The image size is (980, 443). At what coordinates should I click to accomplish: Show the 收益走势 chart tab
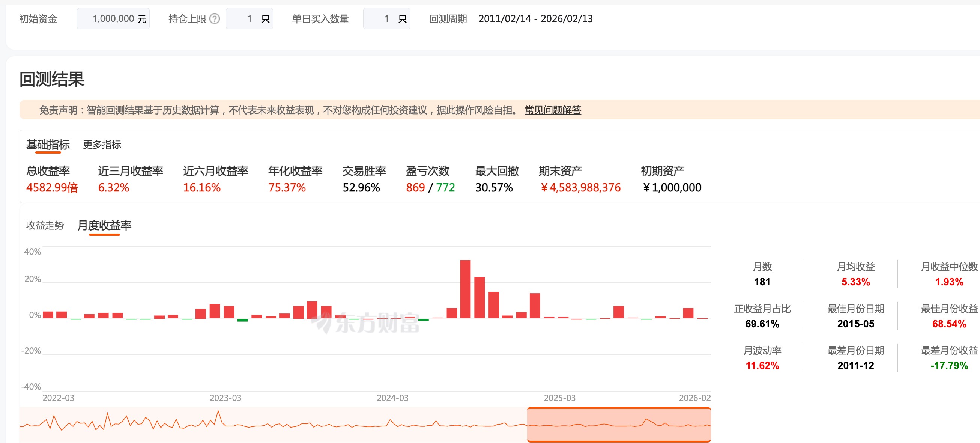pyautogui.click(x=45, y=225)
